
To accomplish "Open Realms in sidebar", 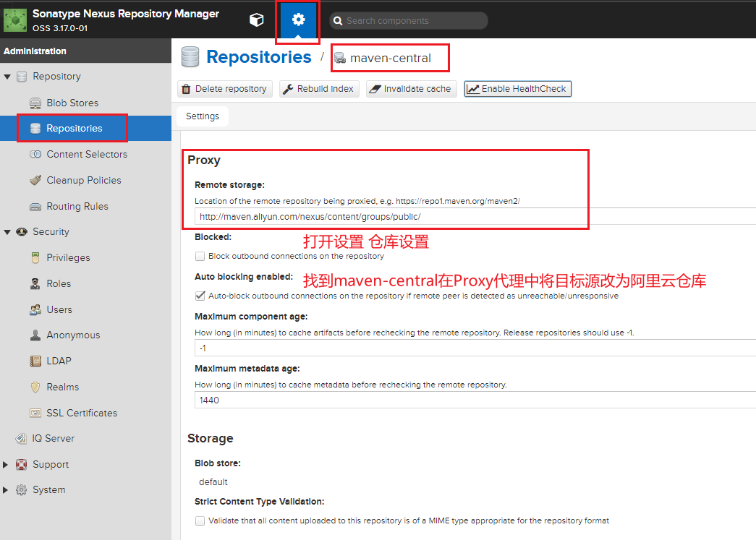I will (x=86, y=387).
